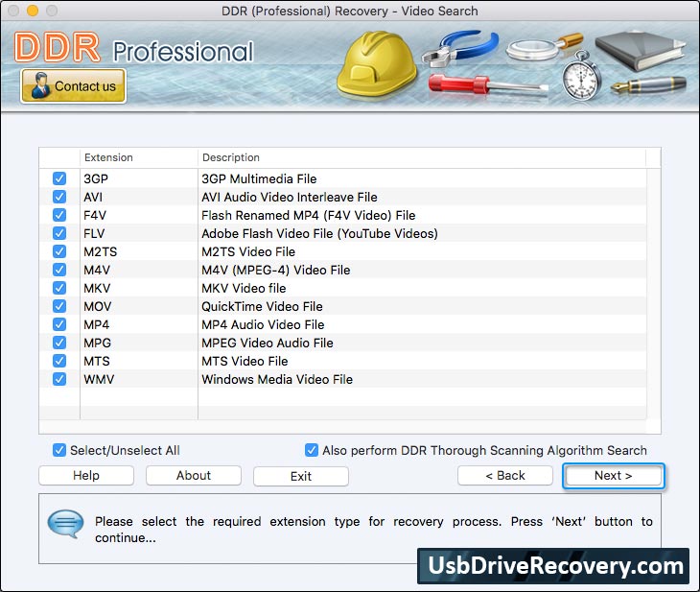Select 'Windows Media Video File' description

coord(277,379)
